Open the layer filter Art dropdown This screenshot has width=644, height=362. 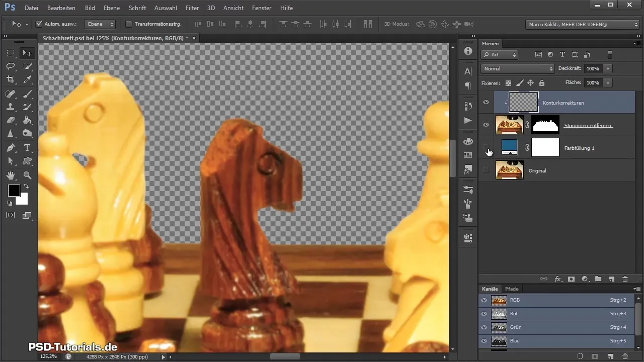pyautogui.click(x=500, y=54)
